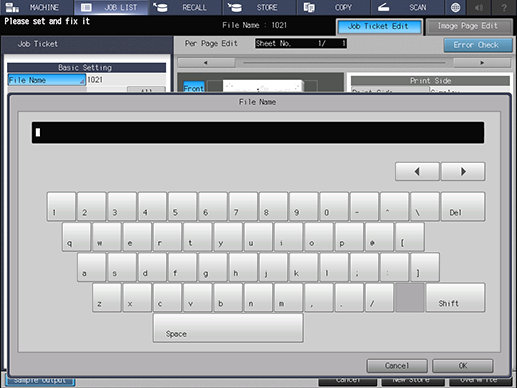Tap the m key

[x=289, y=297]
